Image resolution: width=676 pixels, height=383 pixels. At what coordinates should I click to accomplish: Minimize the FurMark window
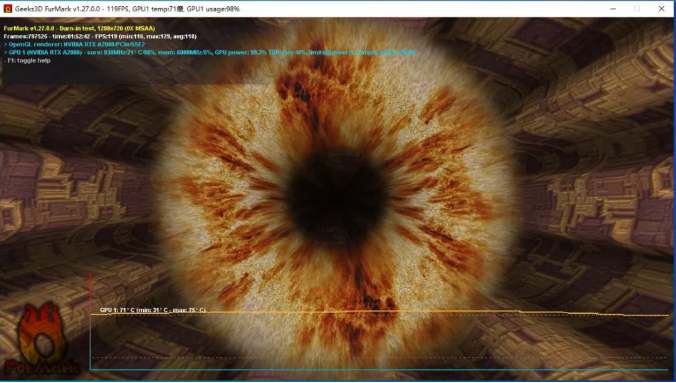pyautogui.click(x=613, y=9)
